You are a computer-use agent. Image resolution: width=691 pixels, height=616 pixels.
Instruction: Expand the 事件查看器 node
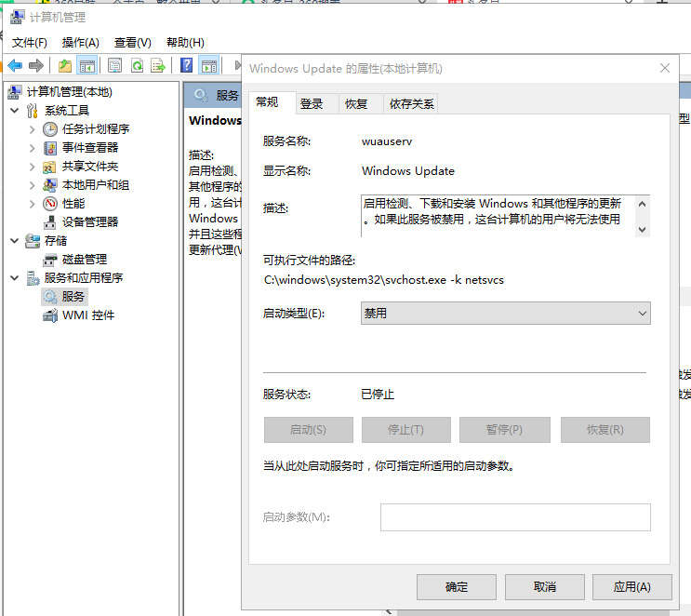click(x=32, y=148)
